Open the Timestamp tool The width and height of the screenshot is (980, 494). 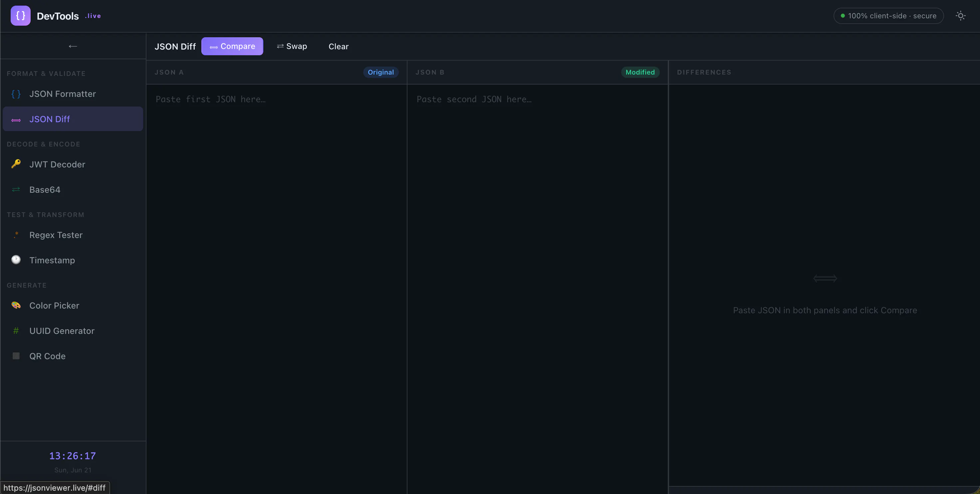coord(73,260)
